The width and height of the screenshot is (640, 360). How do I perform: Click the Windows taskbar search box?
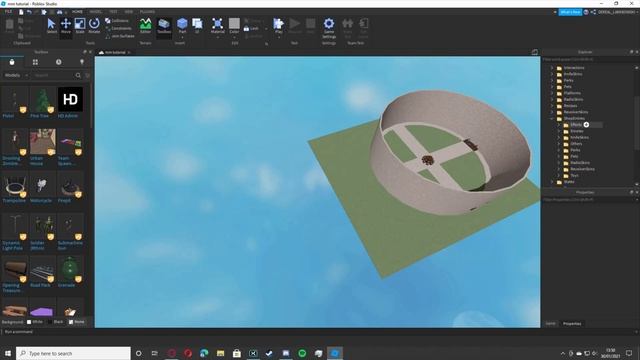pos(73,353)
